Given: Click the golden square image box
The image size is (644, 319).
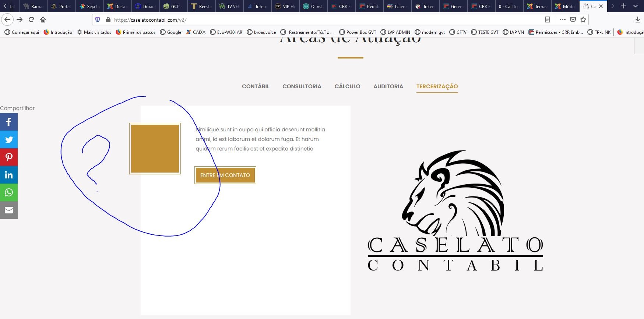Looking at the screenshot, I should click(155, 149).
